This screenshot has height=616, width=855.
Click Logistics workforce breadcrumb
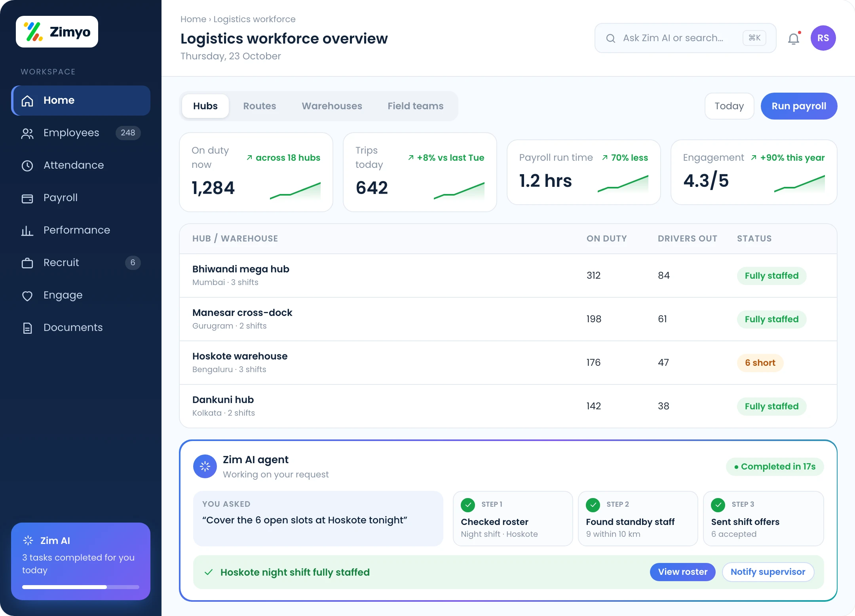pos(255,19)
